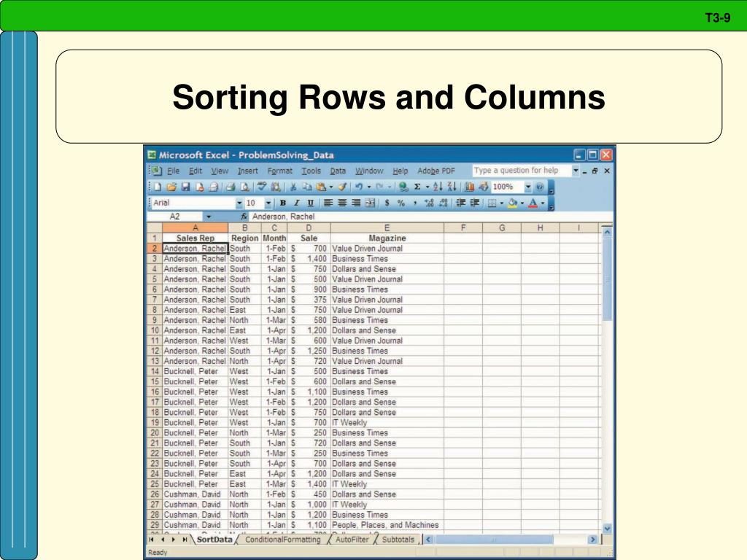Viewport: 747px width, 560px height.
Task: Click the Cut scissors icon
Action: click(293, 187)
